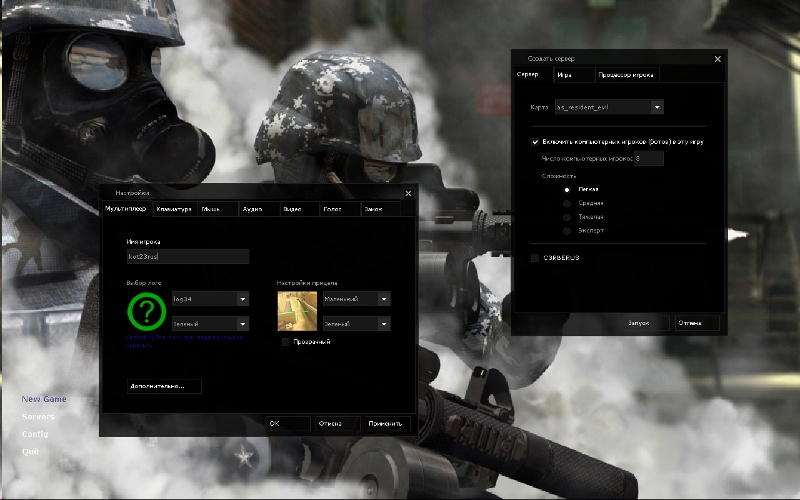Select the Средняя difficulty radio button
The image size is (800, 500).
[x=567, y=203]
